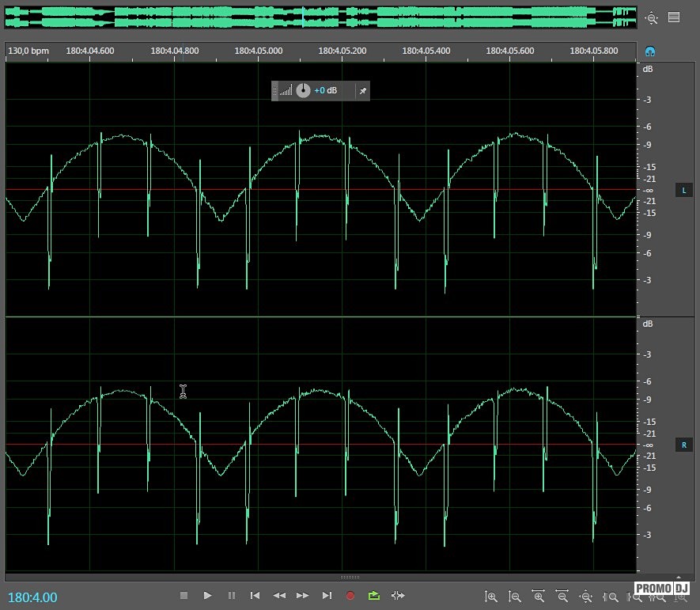700x610 pixels.
Task: Toggle Skip Selection button in transport
Action: tap(398, 595)
